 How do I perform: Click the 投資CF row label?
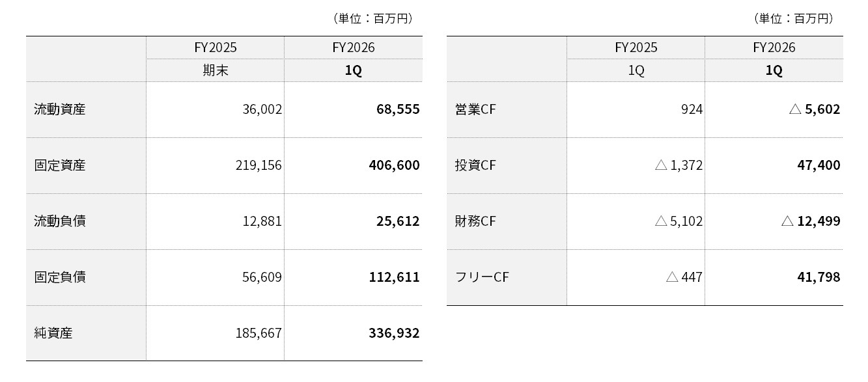pos(475,165)
